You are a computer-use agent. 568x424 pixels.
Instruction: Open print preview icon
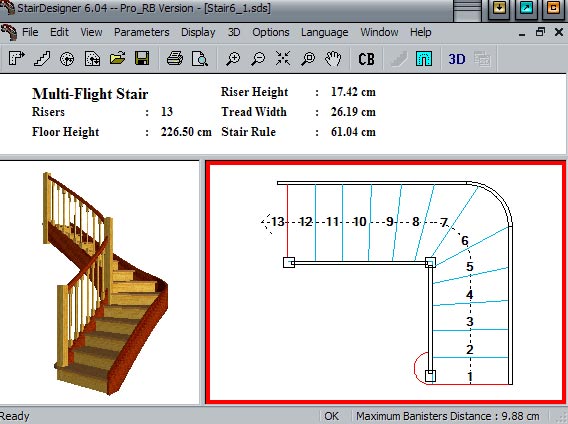pos(200,58)
